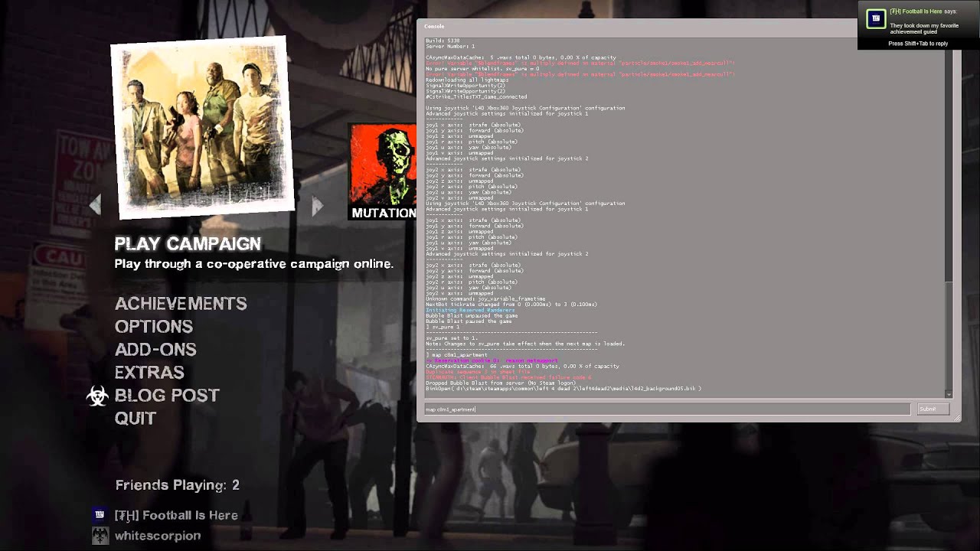Screen dimensions: 980x551
Task: Click Football Is Here friend avatar in list
Action: pyautogui.click(x=100, y=515)
